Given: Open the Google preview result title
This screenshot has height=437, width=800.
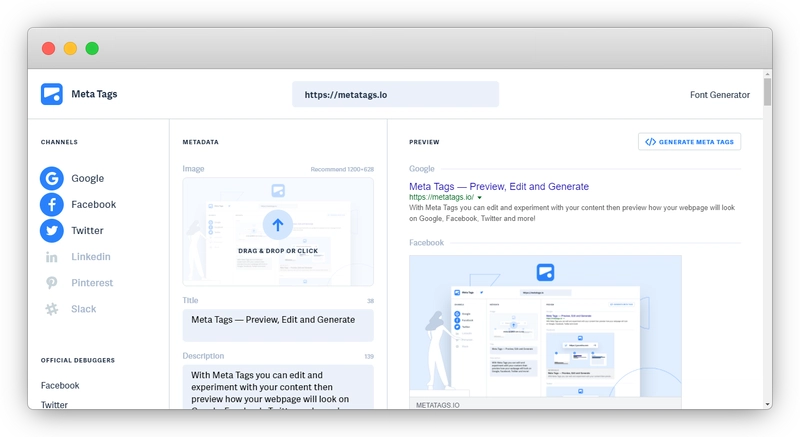Looking at the screenshot, I should click(x=499, y=187).
